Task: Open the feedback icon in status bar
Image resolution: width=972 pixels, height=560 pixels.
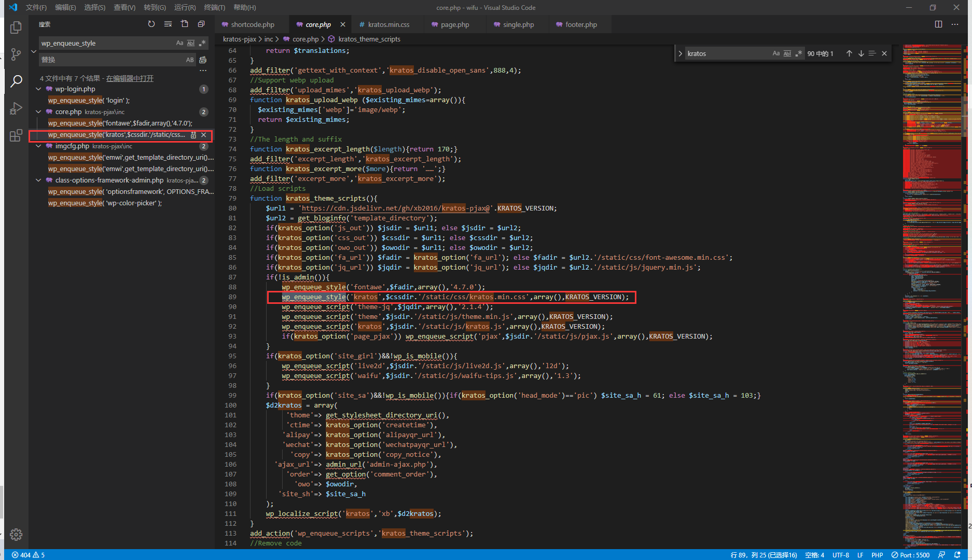Action: click(x=941, y=555)
